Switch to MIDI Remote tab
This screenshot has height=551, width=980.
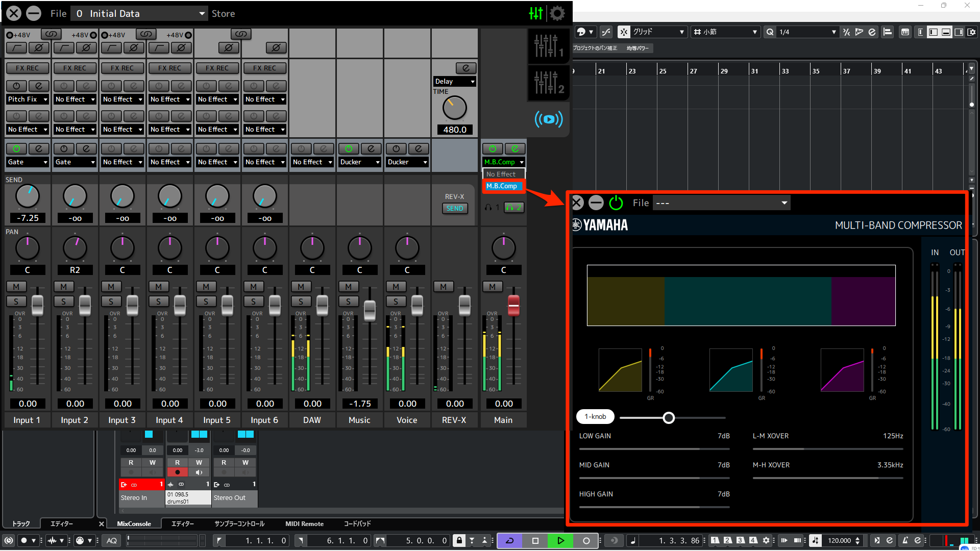tap(304, 524)
